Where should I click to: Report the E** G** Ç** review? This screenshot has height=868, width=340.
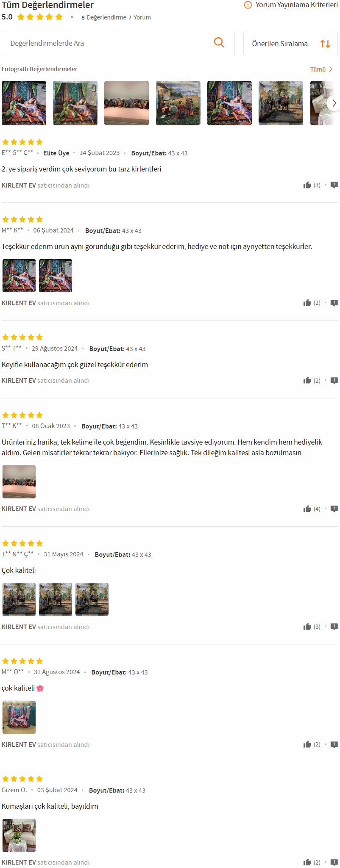[x=334, y=185]
